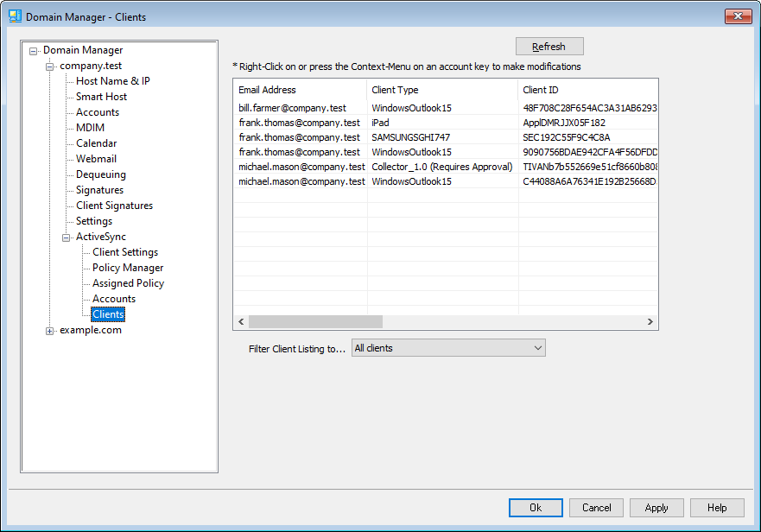Viewport: 761px width, 532px height.
Task: Open Help for this dialog
Action: [x=716, y=508]
